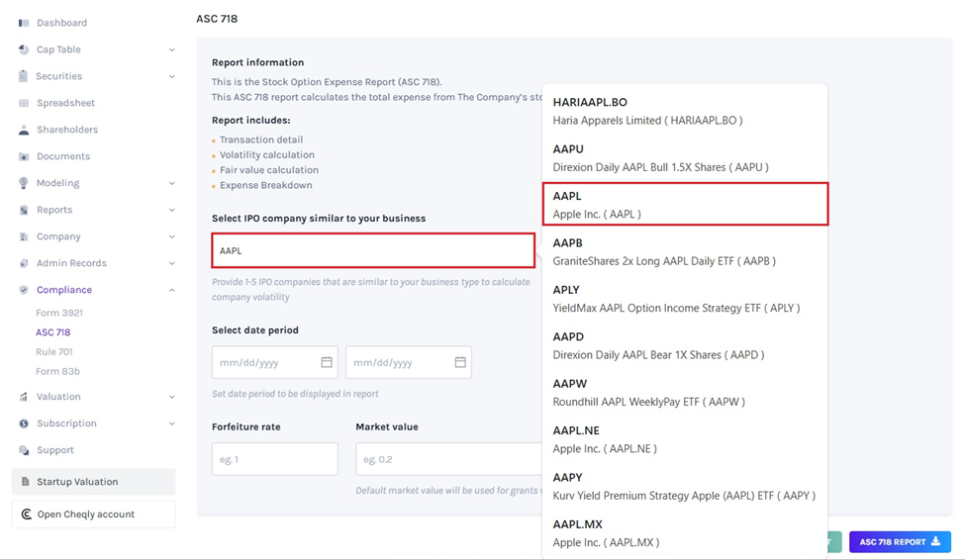
Task: Expand the Valuation menu chevron
Action: tap(171, 397)
